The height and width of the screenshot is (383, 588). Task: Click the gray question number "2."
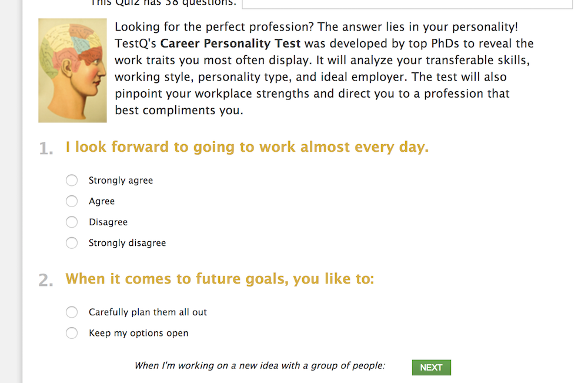pyautogui.click(x=46, y=280)
